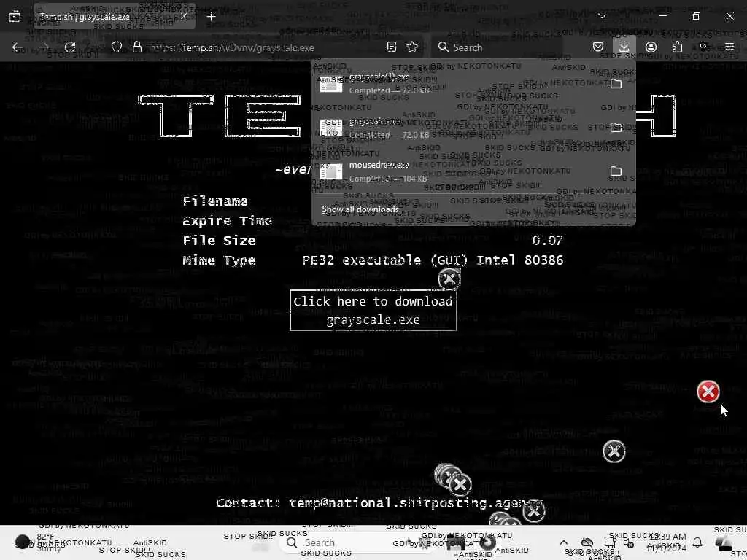Open clock and date flyout
The width and height of the screenshot is (747, 560).
pos(667,542)
